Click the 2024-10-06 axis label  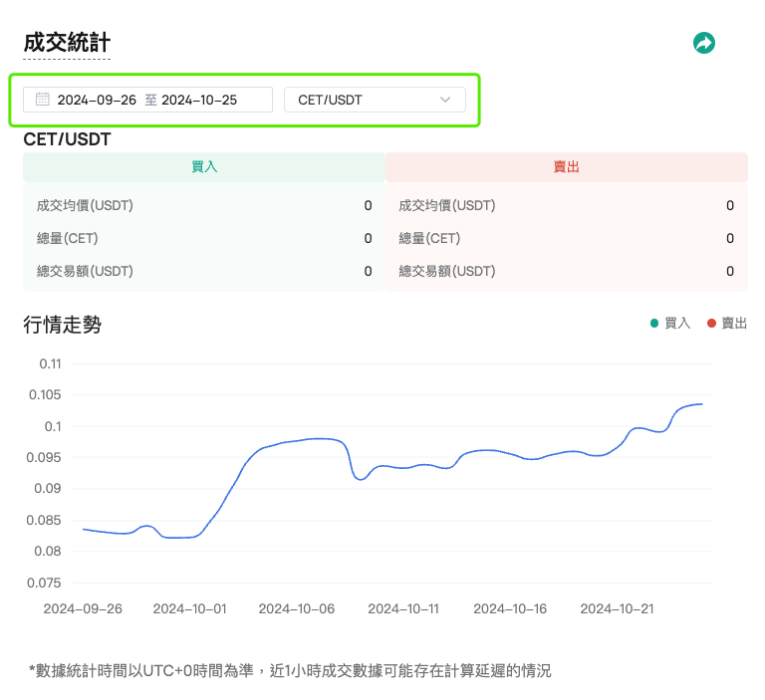click(296, 608)
